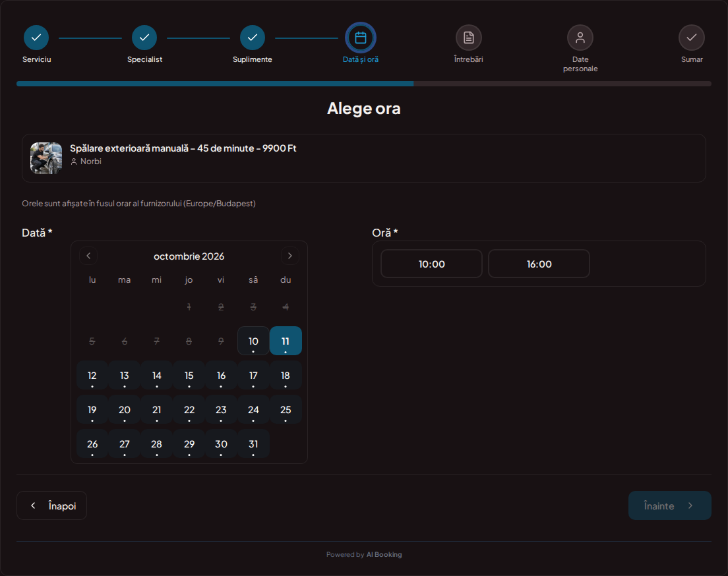Select day 22 in calendar
The image size is (728, 576).
click(x=189, y=409)
